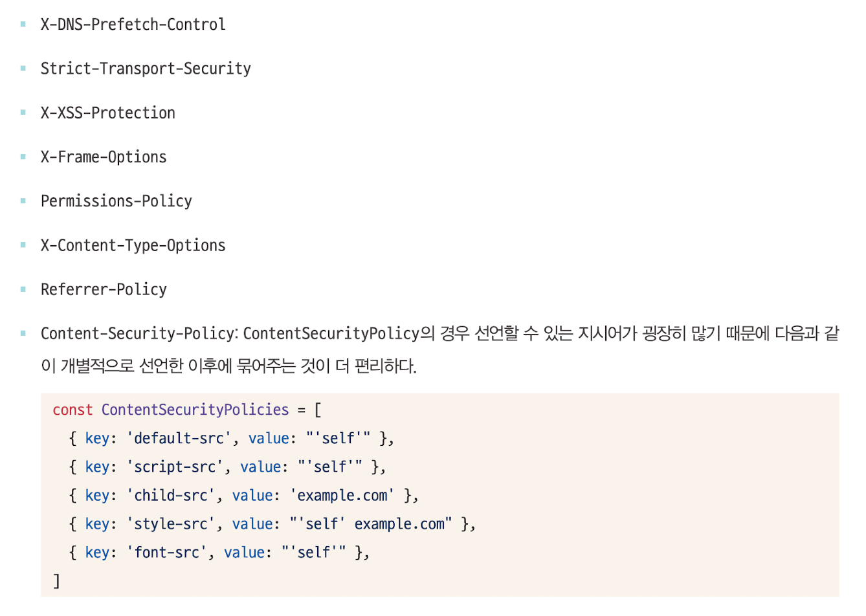
Task: Click the 'style-src' code line
Action: tap(272, 523)
